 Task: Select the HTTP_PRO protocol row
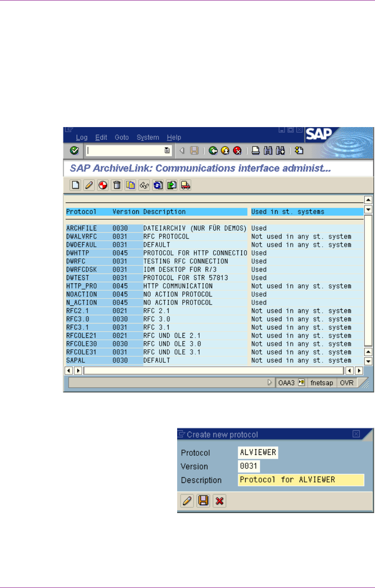click(215, 286)
